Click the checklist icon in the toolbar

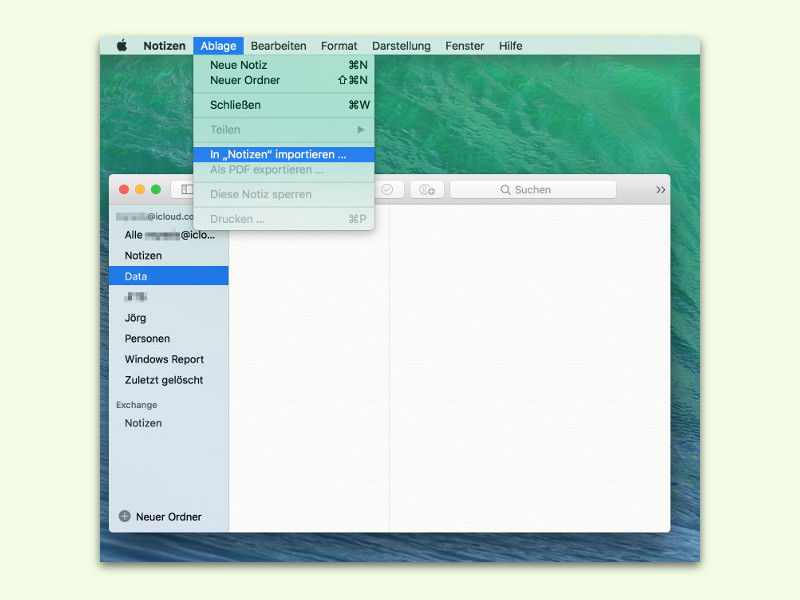[389, 189]
